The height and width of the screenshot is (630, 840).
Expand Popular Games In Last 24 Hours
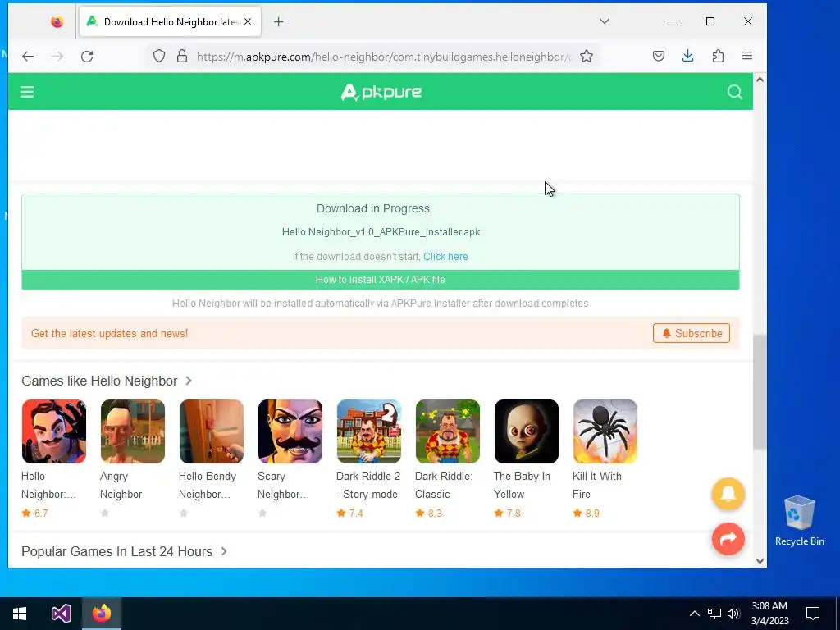tap(224, 551)
